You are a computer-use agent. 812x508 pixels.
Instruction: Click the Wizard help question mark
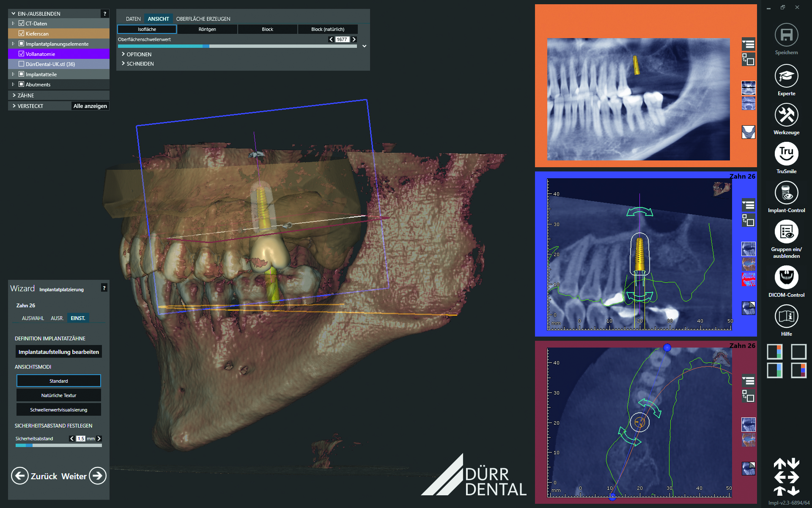point(104,288)
